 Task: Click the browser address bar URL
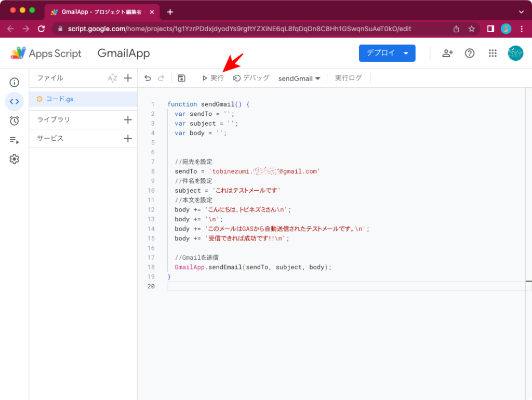[239, 29]
